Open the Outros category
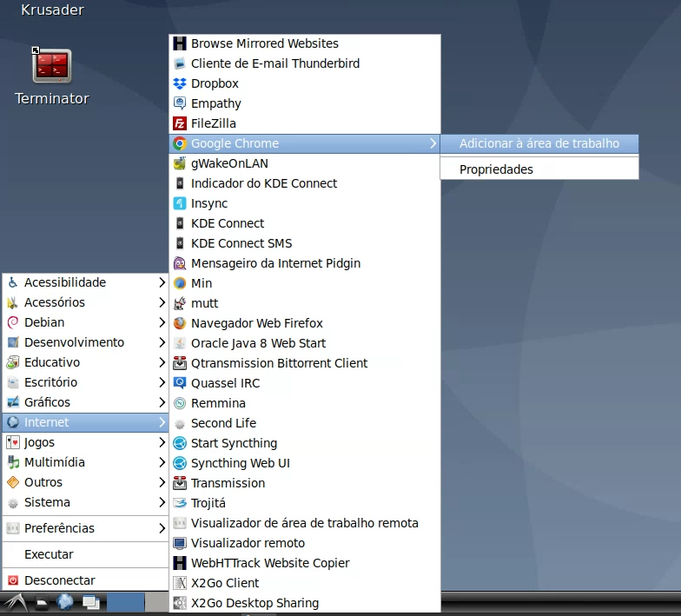The width and height of the screenshot is (681, 616). click(x=85, y=482)
